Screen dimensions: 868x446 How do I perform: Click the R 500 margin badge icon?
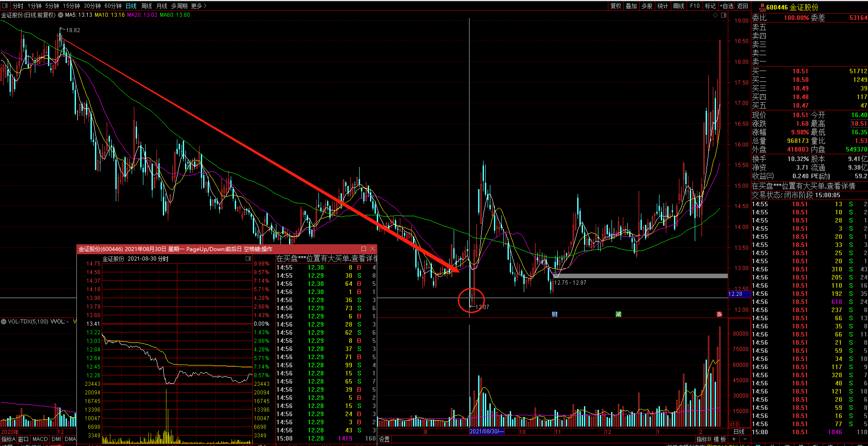(x=763, y=7)
